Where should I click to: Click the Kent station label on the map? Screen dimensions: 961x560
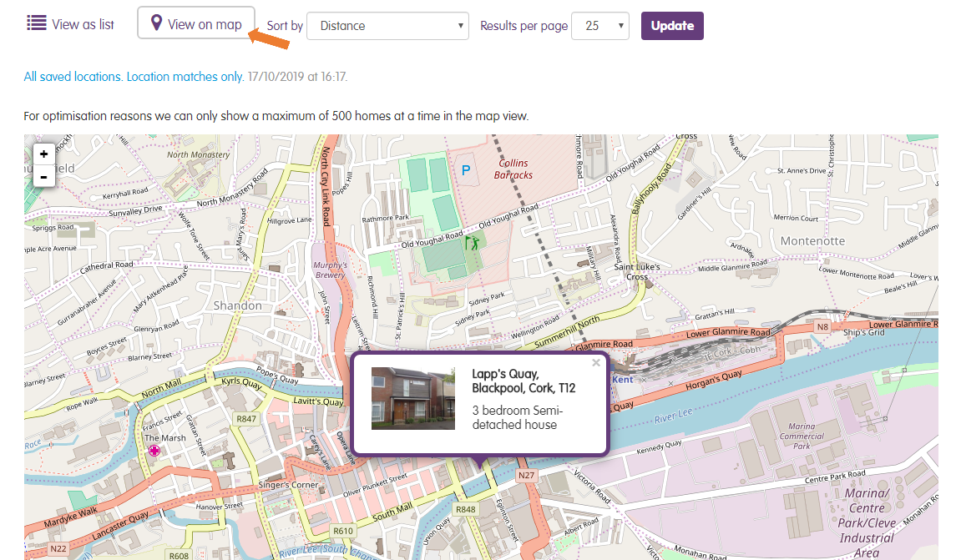click(623, 380)
